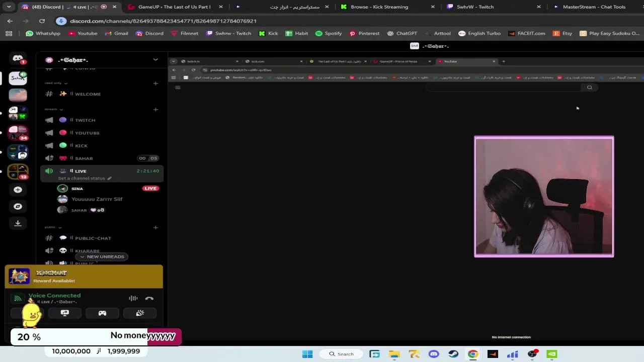Select the LIVE voice channel
The image size is (644, 362).
pos(101,174)
